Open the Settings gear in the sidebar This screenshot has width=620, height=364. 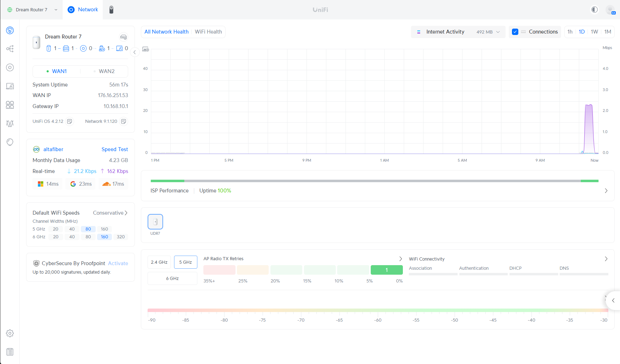pos(10,333)
